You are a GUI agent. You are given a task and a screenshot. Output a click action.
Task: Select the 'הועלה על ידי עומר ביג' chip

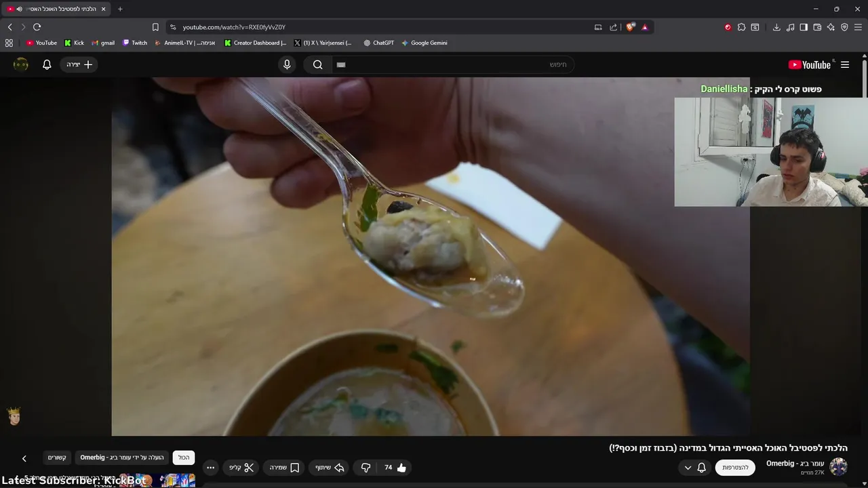[122, 457]
